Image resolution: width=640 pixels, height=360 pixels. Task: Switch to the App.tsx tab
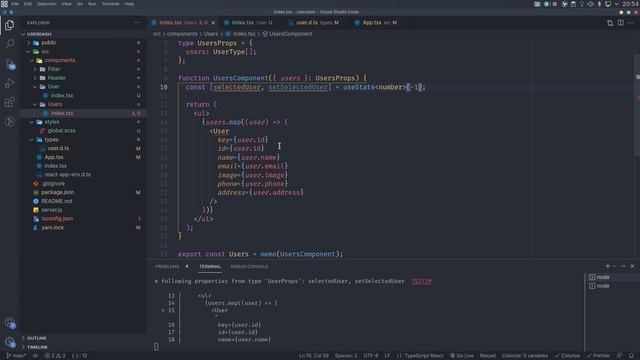click(378, 23)
